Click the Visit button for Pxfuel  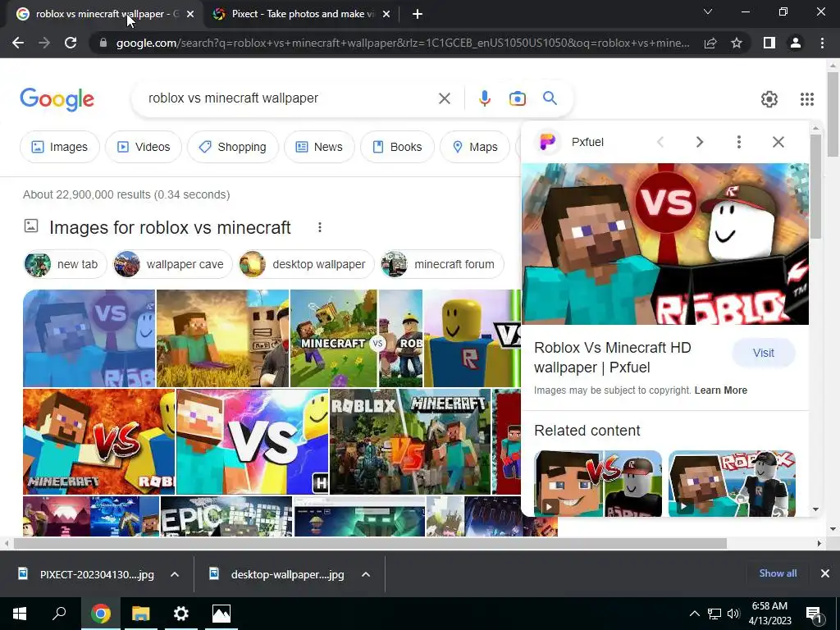(764, 353)
